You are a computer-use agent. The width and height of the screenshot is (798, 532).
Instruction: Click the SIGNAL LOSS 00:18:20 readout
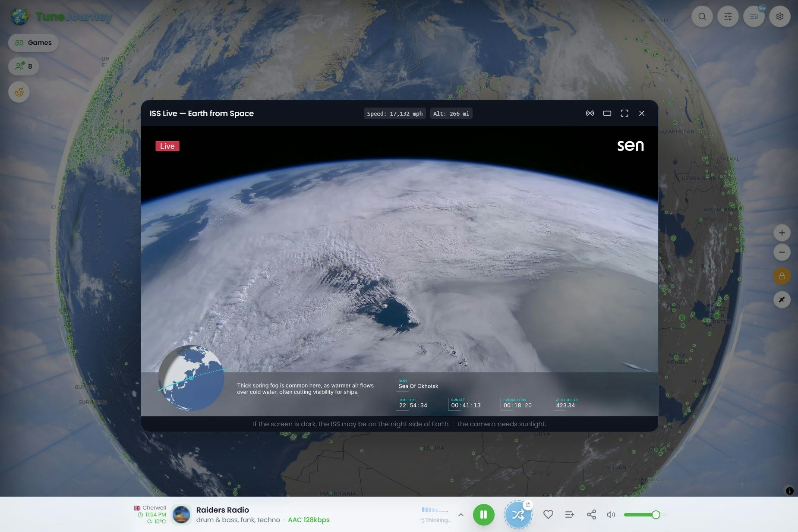pyautogui.click(x=517, y=404)
